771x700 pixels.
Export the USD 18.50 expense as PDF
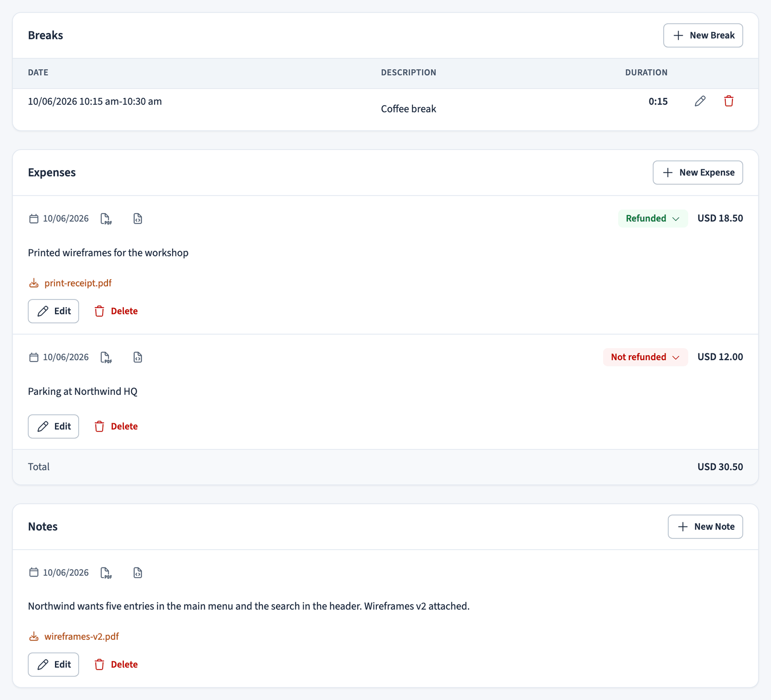(x=106, y=219)
